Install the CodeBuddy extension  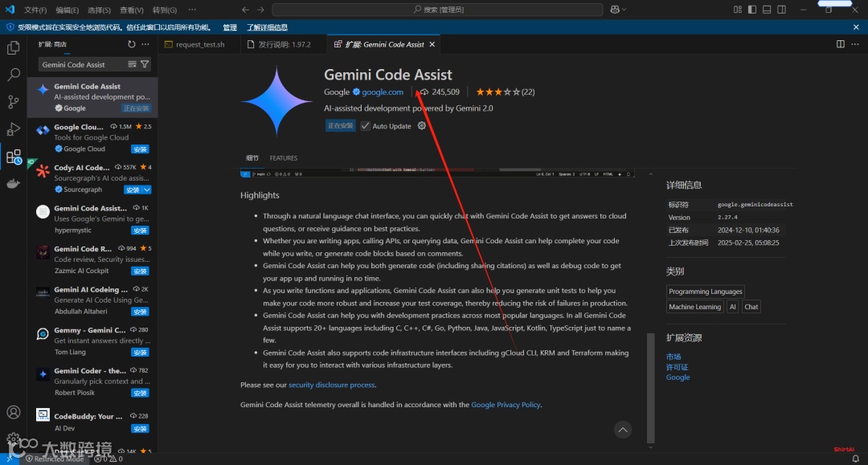click(x=140, y=429)
